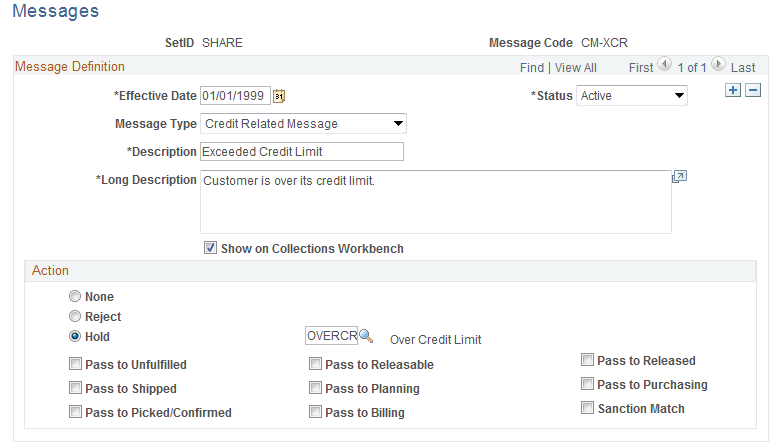Image resolution: width=776 pixels, height=448 pixels.
Task: Look up hold code with magnifier
Action: (366, 336)
